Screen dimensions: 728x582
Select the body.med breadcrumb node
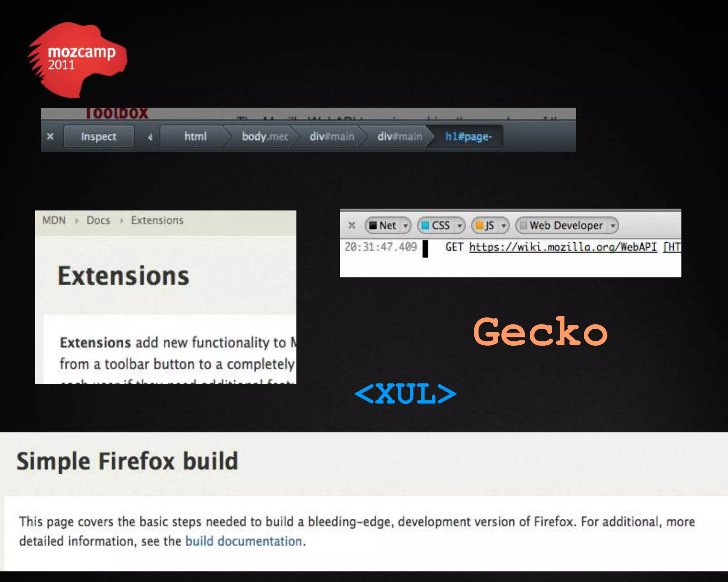click(264, 136)
